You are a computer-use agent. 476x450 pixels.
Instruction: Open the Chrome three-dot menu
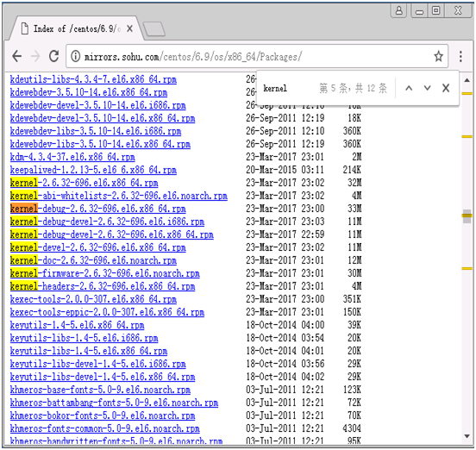[x=460, y=56]
